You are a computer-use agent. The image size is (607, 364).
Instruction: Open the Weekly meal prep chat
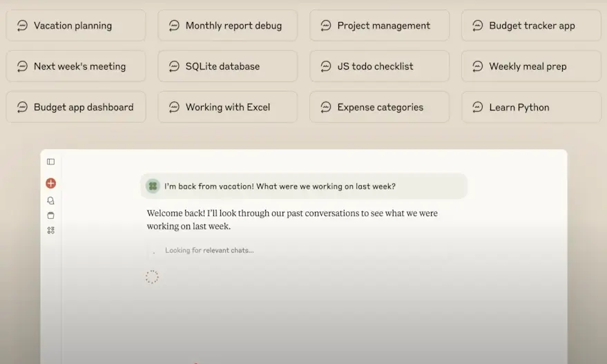point(531,66)
